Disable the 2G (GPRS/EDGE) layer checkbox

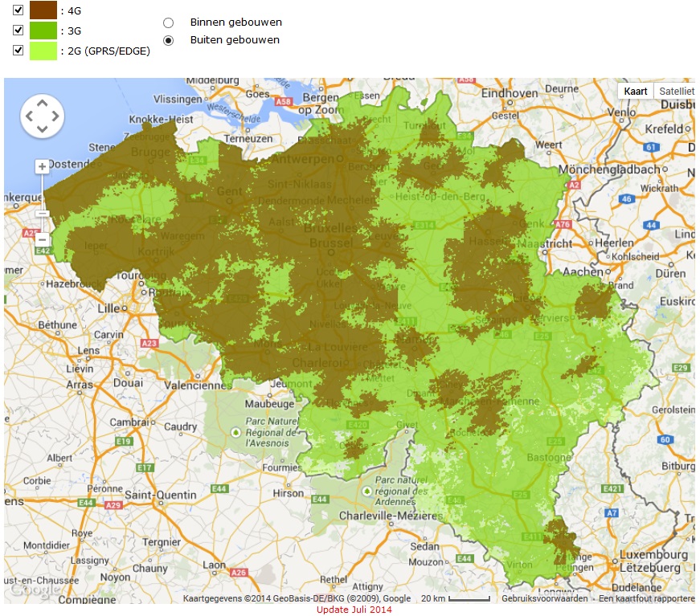click(18, 50)
